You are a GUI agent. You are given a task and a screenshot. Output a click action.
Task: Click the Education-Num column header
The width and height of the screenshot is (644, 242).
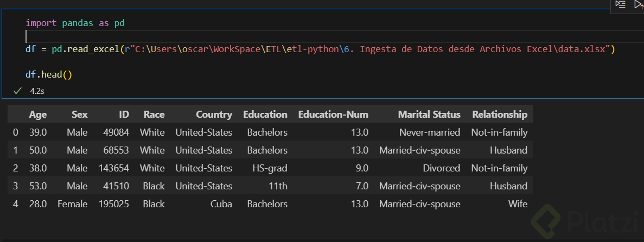tap(333, 114)
